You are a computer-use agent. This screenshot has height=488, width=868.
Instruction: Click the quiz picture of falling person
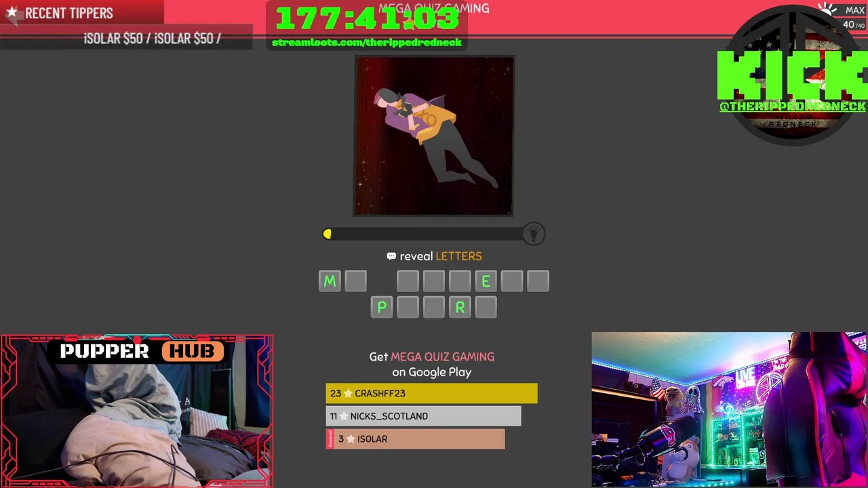tap(433, 136)
